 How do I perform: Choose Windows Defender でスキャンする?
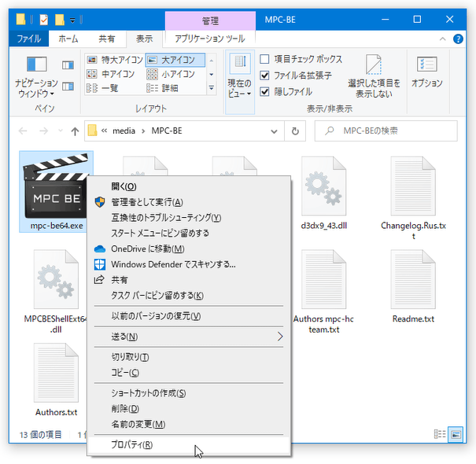tap(189, 264)
